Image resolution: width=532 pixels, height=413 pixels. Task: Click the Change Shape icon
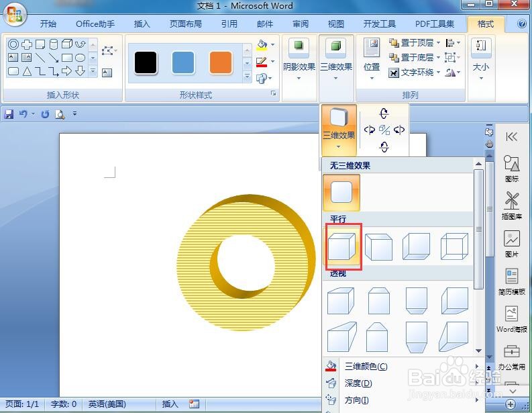261,79
